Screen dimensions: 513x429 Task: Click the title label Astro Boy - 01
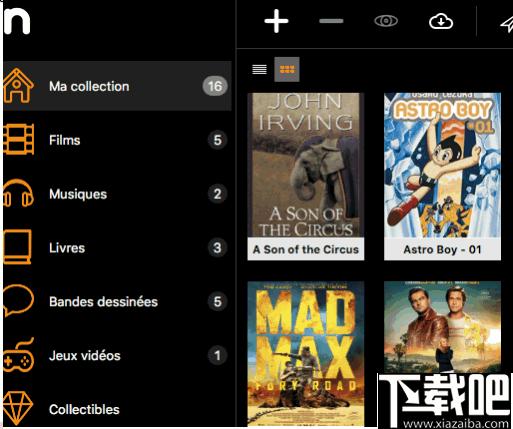coord(442,249)
